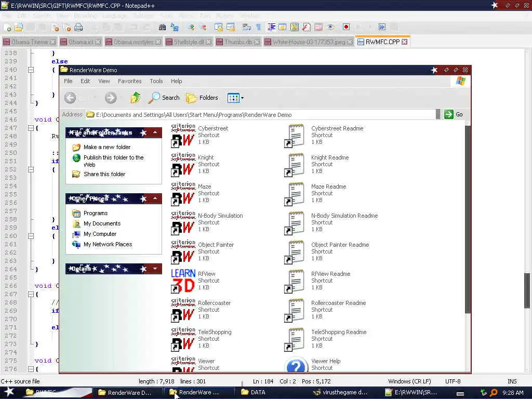This screenshot has width=532, height=399.
Task: Open the explorer Favorites menu
Action: [129, 81]
